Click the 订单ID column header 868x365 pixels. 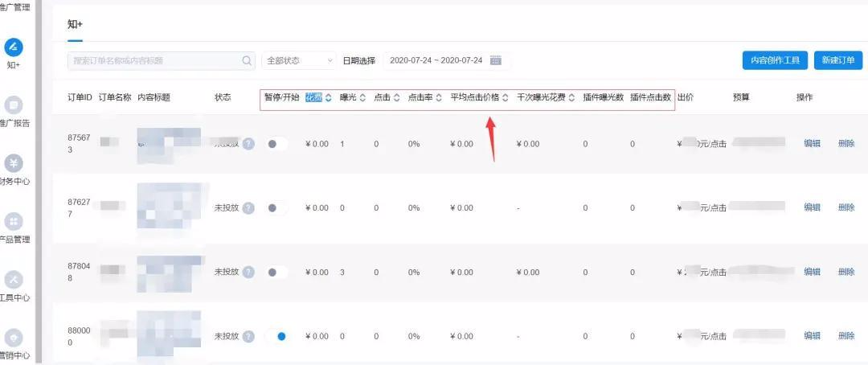point(80,97)
